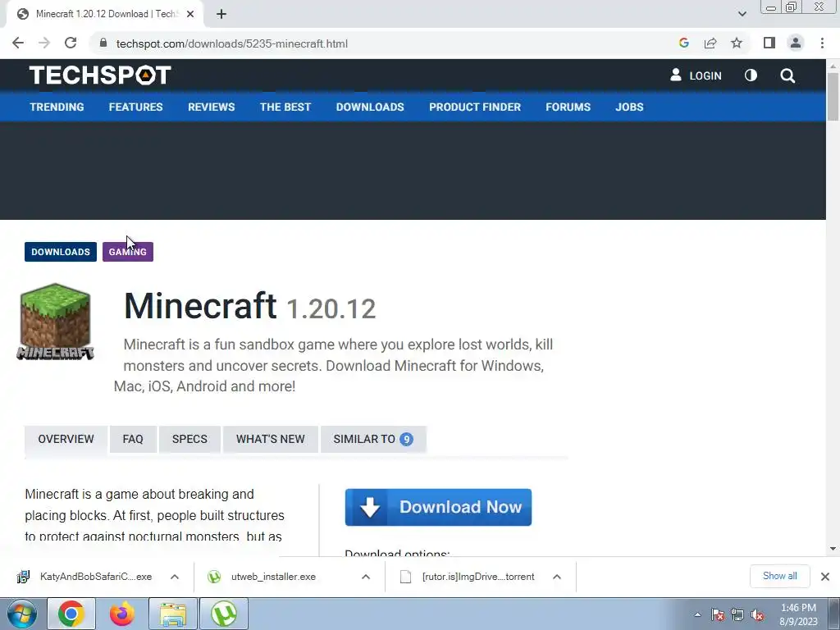
Task: Close the Minecraft 1.20.12 Download tab
Action: pyautogui.click(x=190, y=15)
